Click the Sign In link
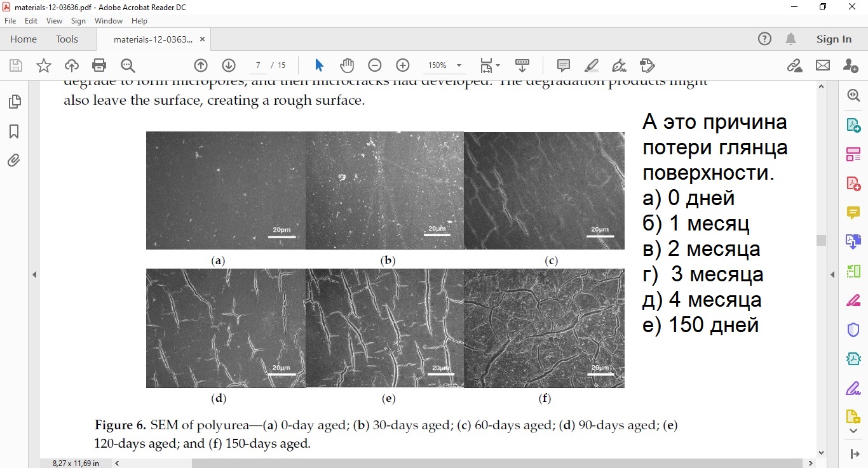Screen dimensions: 868x468 pyautogui.click(x=834, y=39)
